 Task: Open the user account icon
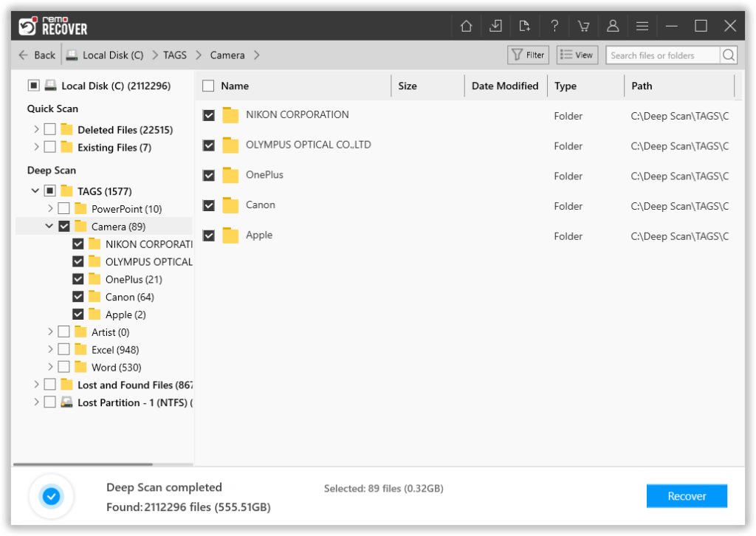pos(613,26)
